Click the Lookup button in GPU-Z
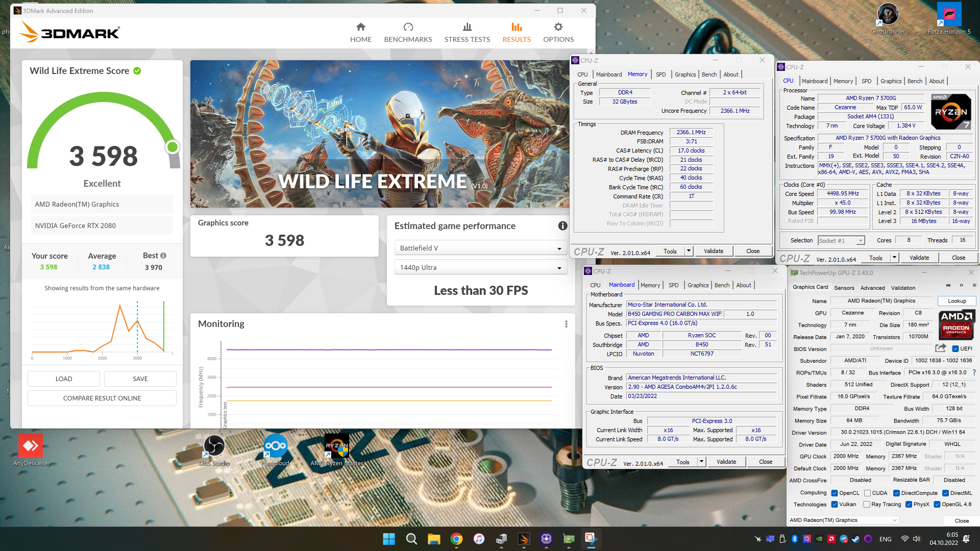The width and height of the screenshot is (980, 551). click(x=957, y=301)
